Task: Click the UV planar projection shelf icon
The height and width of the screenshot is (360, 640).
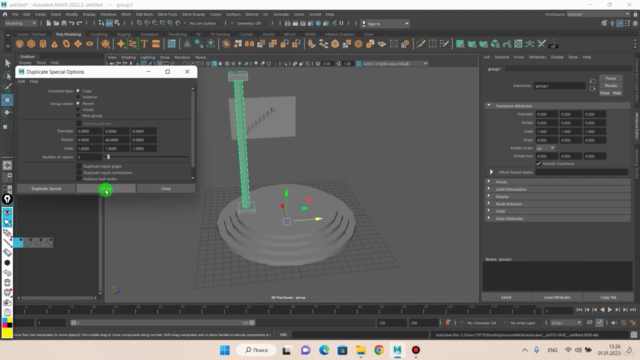Action: (460, 44)
